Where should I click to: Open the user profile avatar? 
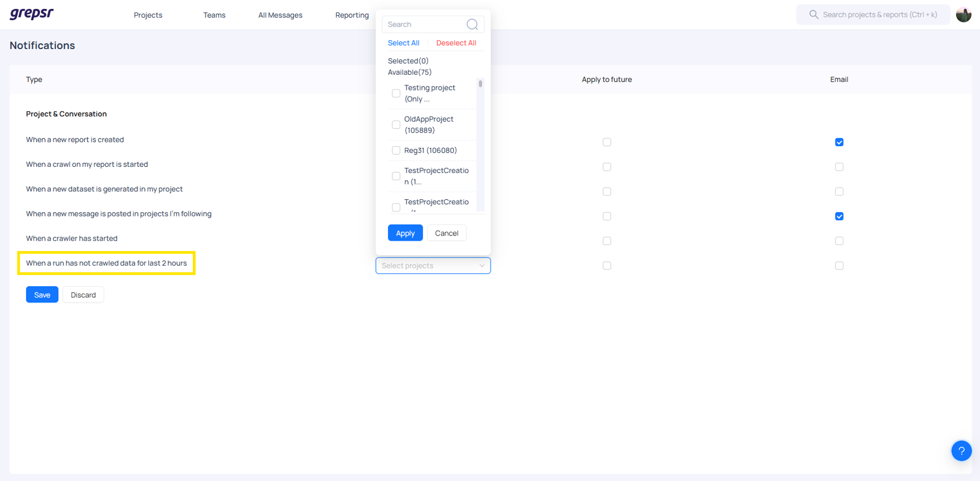point(963,15)
